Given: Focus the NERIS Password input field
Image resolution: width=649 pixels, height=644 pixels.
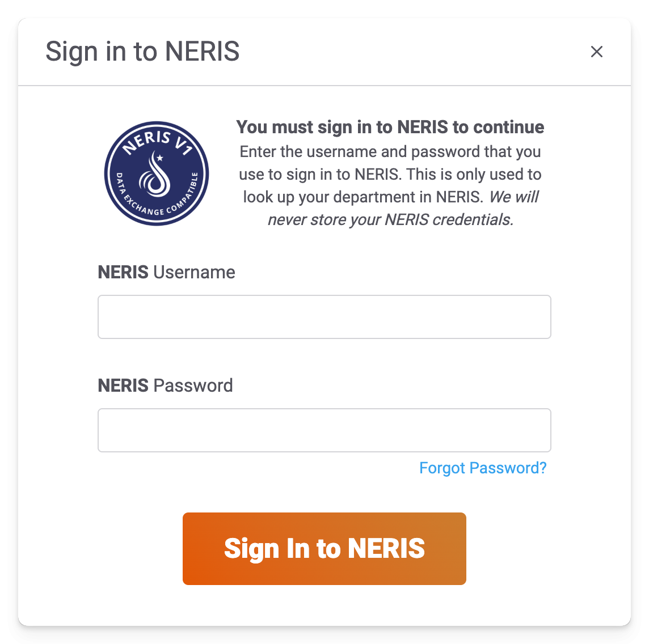Looking at the screenshot, I should click(x=324, y=430).
